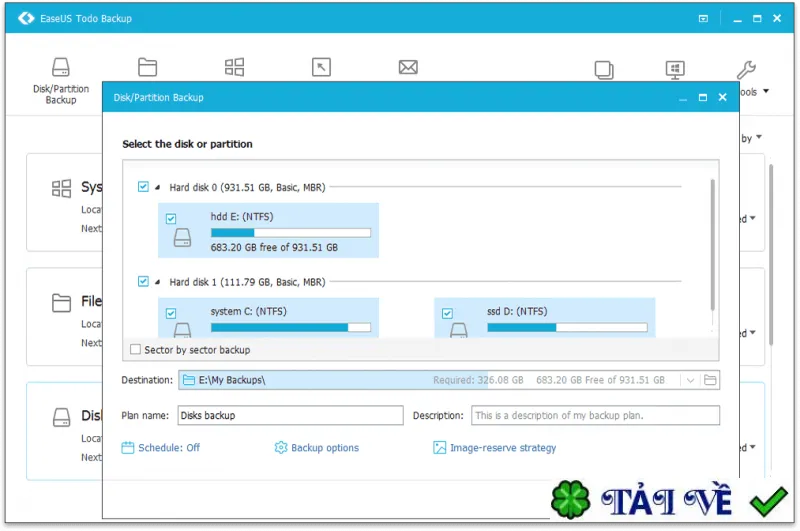800x531 pixels.
Task: Select the "683.20 GB free of 931.51 GB" text under hdd E:
Action: [x=274, y=247]
